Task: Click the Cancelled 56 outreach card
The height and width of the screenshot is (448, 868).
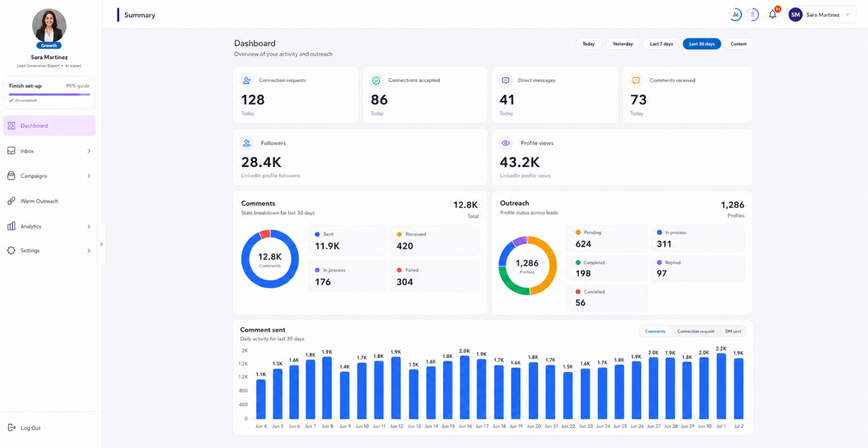Action: click(x=608, y=298)
